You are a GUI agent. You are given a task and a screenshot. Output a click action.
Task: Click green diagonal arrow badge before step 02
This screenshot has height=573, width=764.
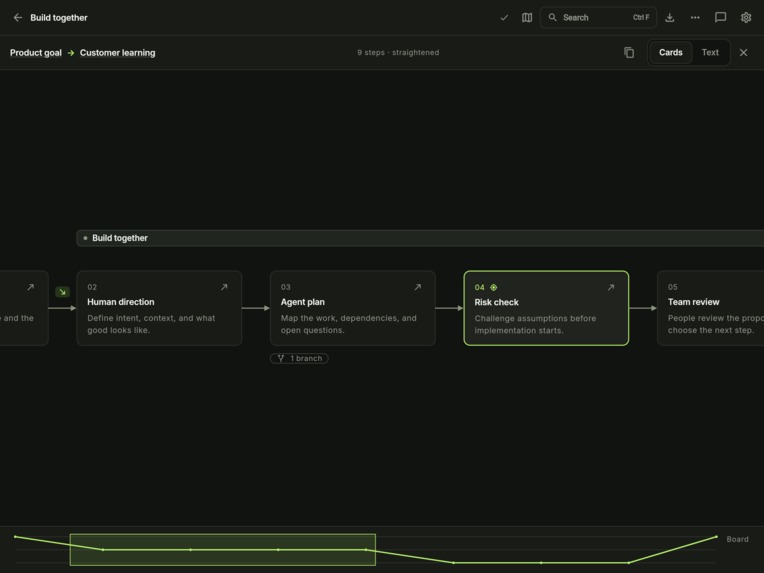(x=62, y=292)
